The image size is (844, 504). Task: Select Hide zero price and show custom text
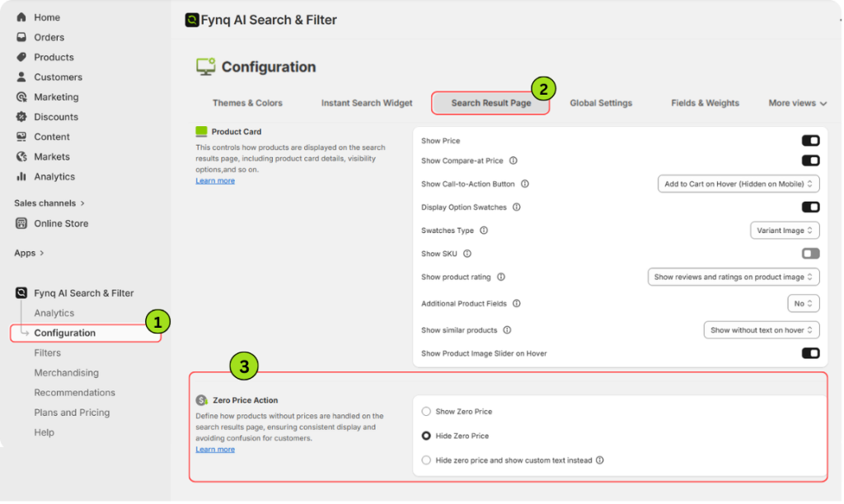click(x=426, y=460)
